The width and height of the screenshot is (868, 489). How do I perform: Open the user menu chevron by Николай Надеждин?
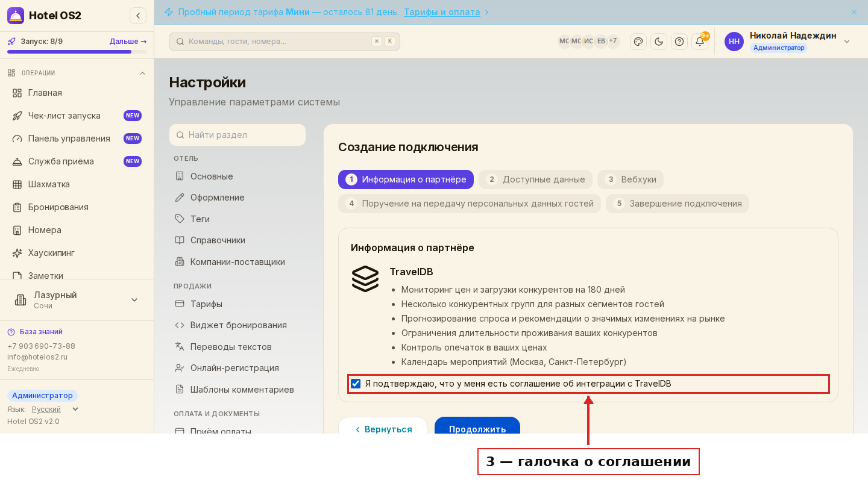847,42
